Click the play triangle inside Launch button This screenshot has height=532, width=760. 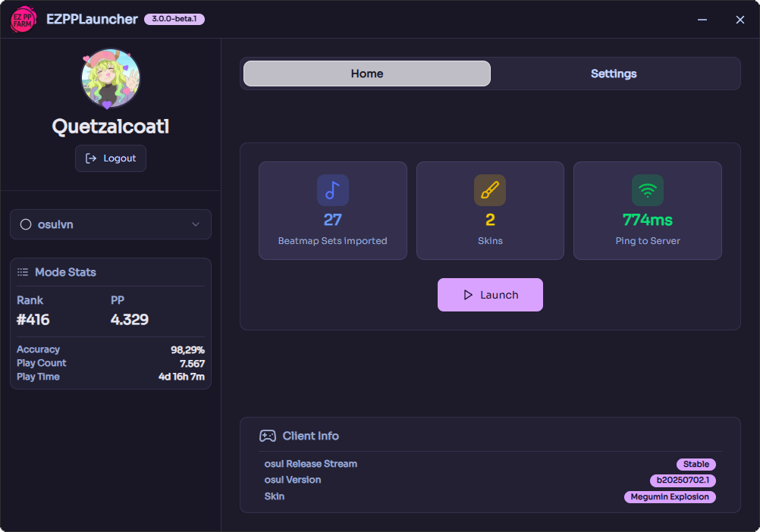(470, 295)
